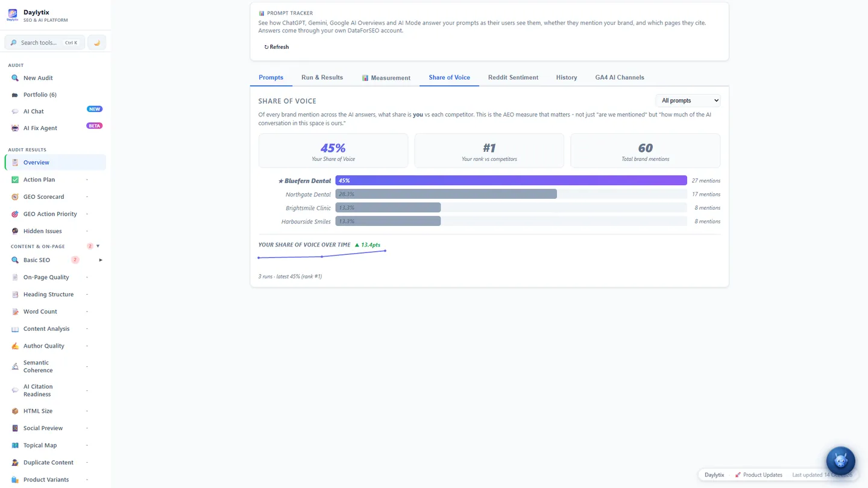Click the Northgate Dental 28.3% bar
The image size is (868, 488).
point(446,194)
